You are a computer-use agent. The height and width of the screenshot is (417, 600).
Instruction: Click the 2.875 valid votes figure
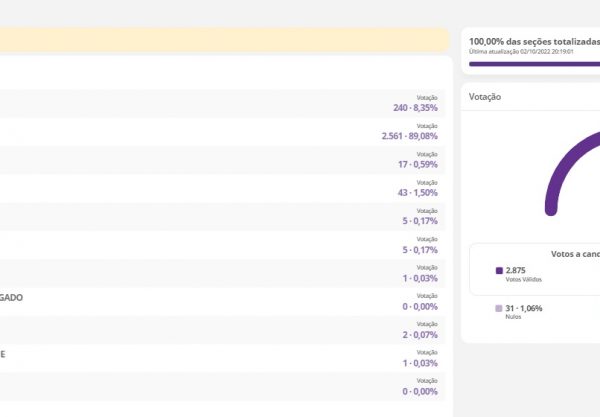click(516, 270)
